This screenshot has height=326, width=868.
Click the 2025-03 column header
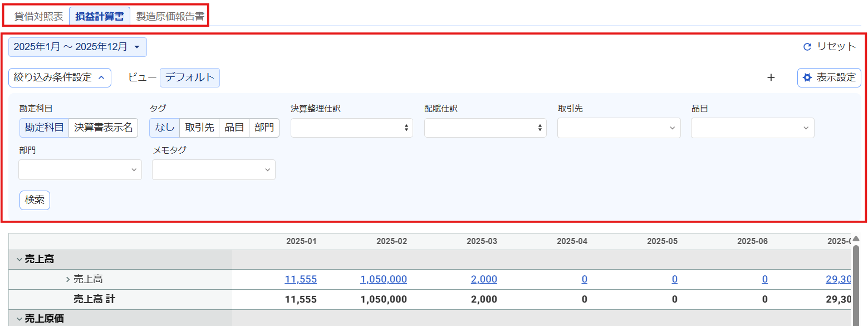482,241
